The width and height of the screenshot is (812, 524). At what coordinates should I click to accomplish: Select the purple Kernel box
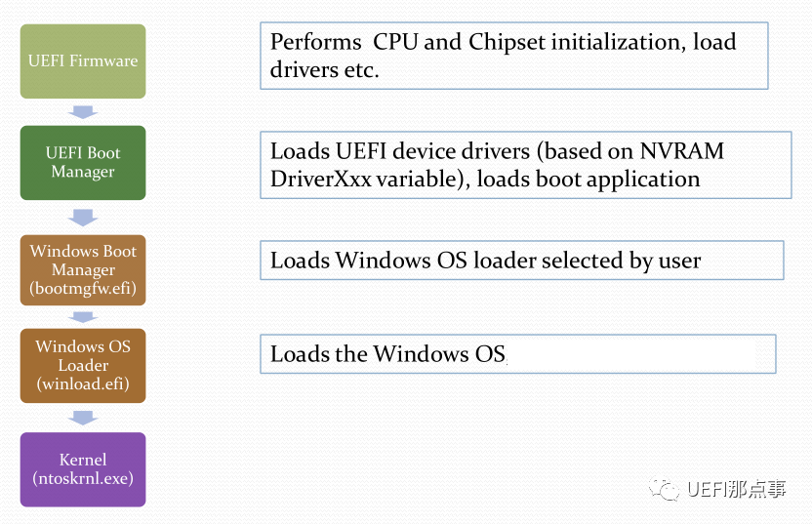[x=83, y=469]
